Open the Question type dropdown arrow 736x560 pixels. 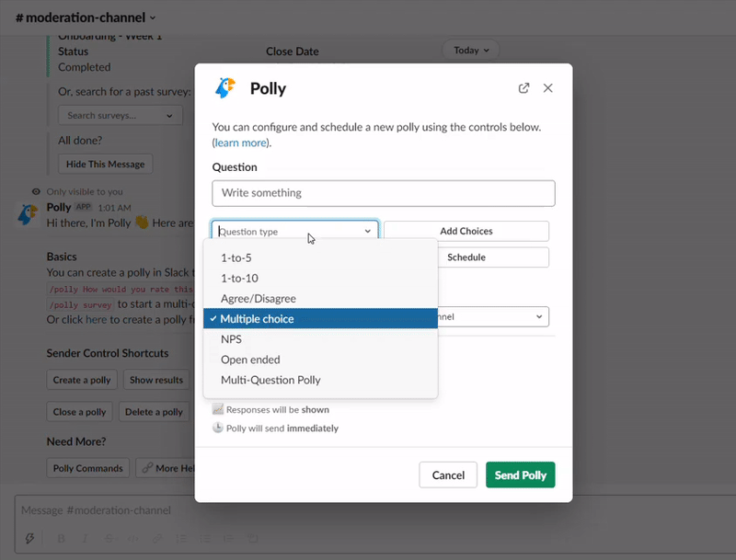pos(367,231)
